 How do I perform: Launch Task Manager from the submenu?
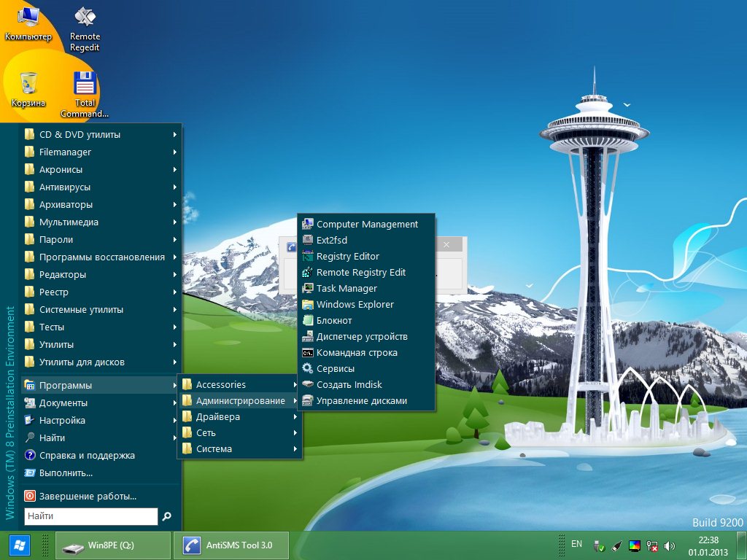(347, 289)
